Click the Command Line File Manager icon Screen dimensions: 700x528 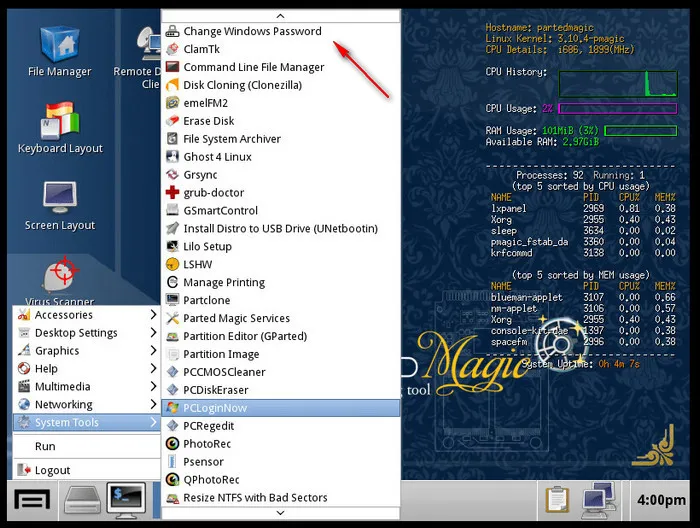pos(172,67)
